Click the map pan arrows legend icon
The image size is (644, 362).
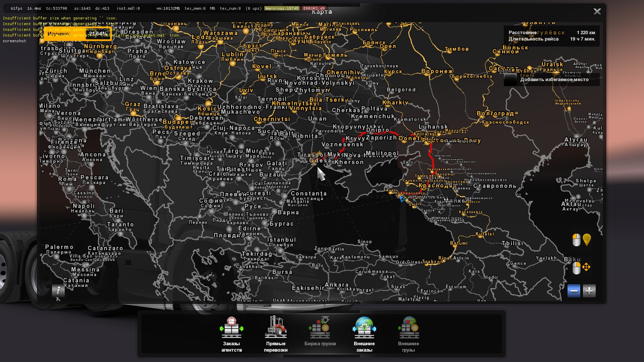click(x=586, y=267)
